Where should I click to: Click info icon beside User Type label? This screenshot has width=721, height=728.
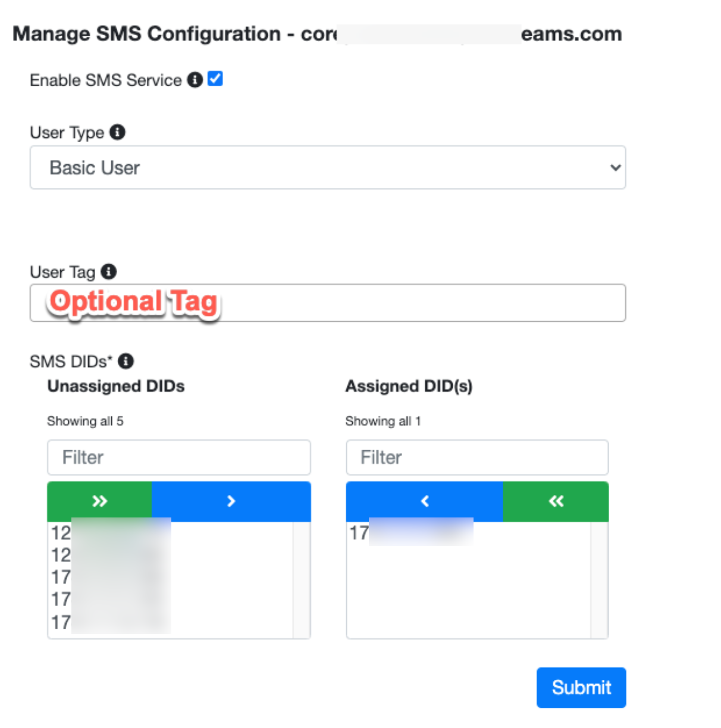click(x=117, y=132)
